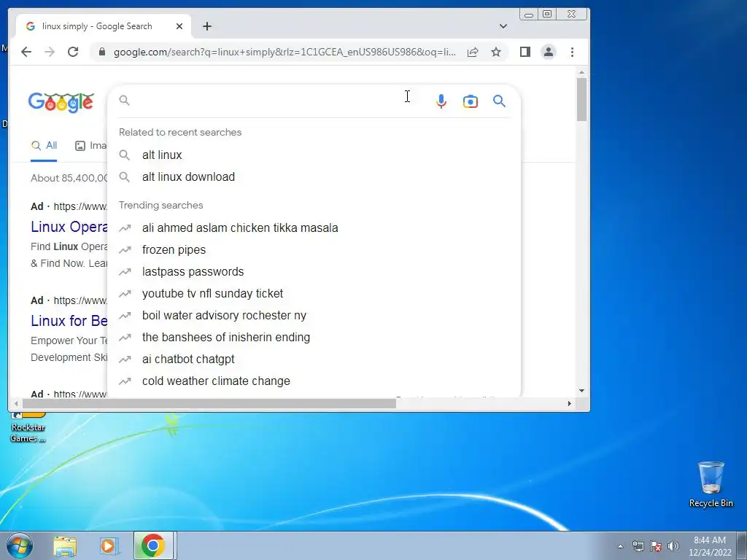Select youtube tv nfl sunday ticket
The image size is (747, 560).
[314, 293]
